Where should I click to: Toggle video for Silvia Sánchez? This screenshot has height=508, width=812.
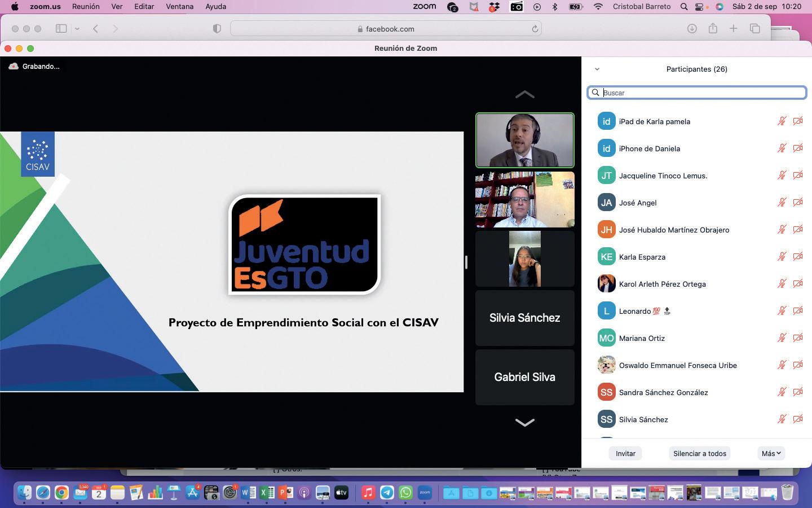click(x=798, y=419)
